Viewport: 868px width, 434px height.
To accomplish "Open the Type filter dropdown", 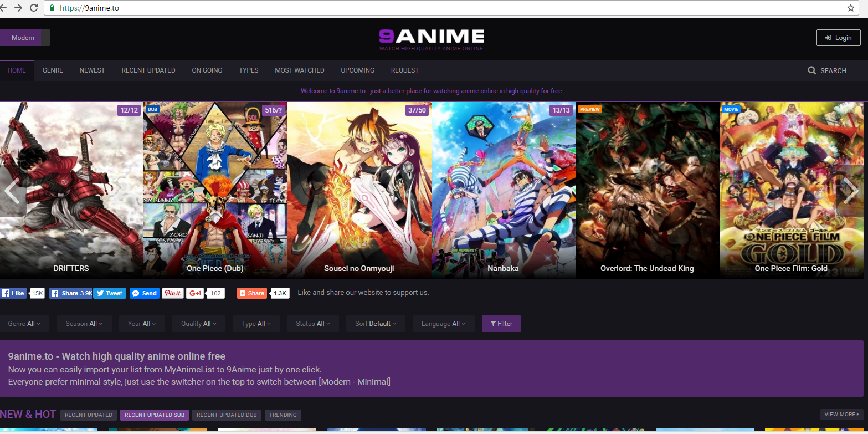I will tap(256, 324).
